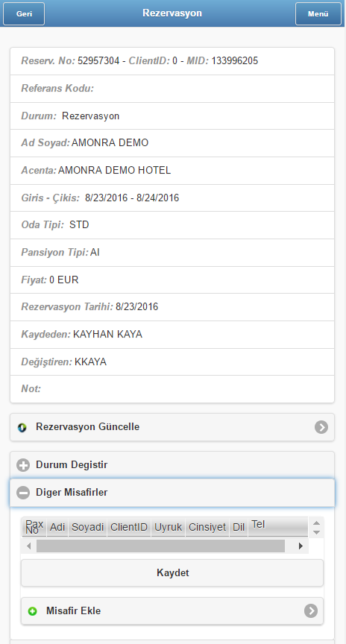Viewport: 346px width, 644px height.
Task: Select the ClientID column header
Action: pyautogui.click(x=129, y=527)
